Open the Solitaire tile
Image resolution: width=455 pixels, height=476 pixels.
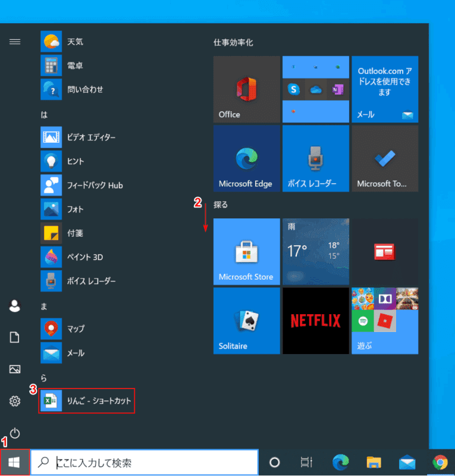coord(247,321)
